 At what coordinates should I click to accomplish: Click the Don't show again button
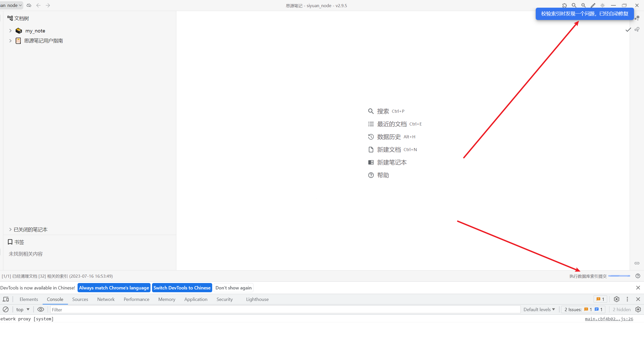point(233,288)
